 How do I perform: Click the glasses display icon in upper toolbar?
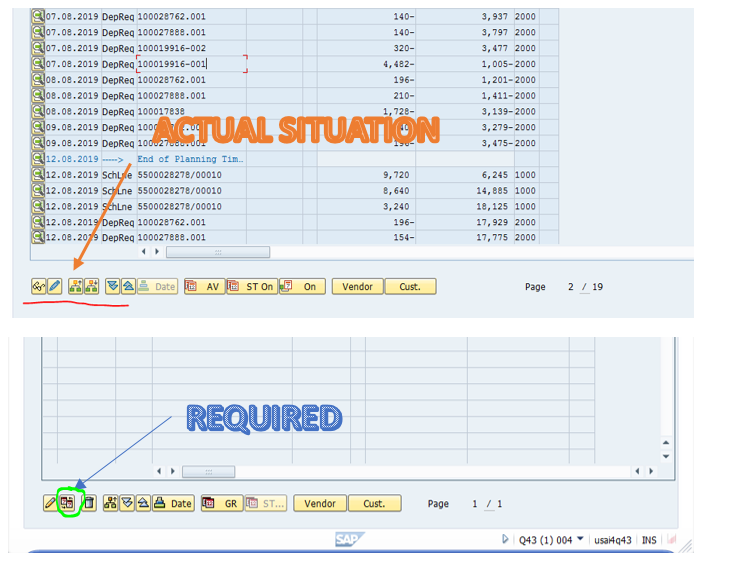point(39,287)
